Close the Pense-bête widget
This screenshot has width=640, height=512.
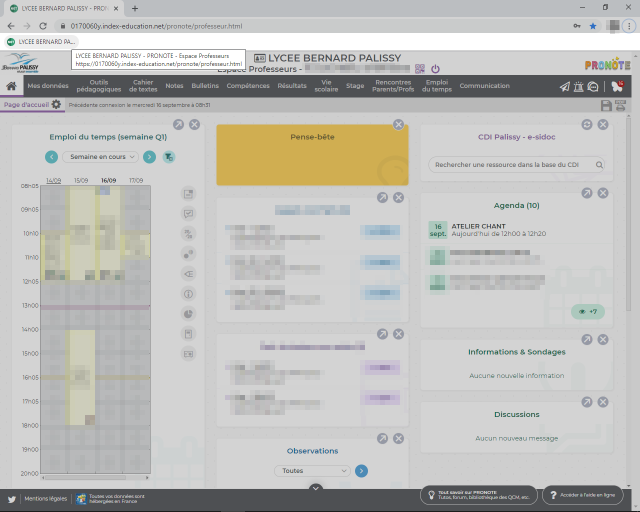[398, 125]
